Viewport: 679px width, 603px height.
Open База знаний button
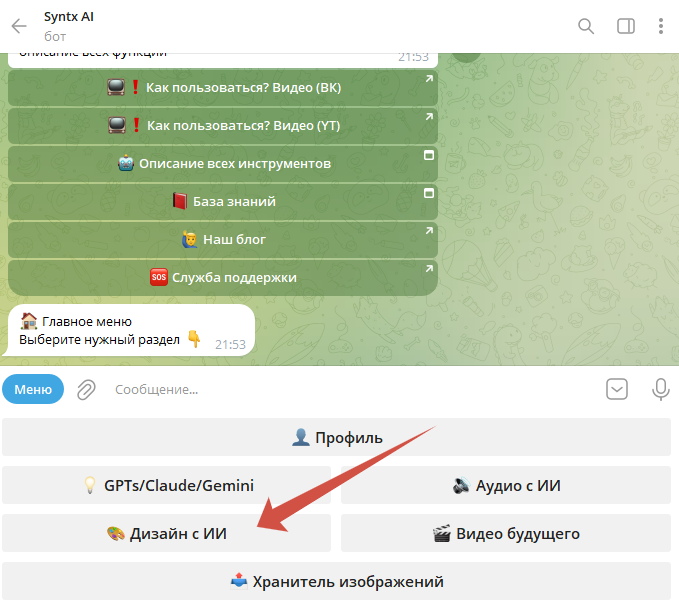pos(223,202)
